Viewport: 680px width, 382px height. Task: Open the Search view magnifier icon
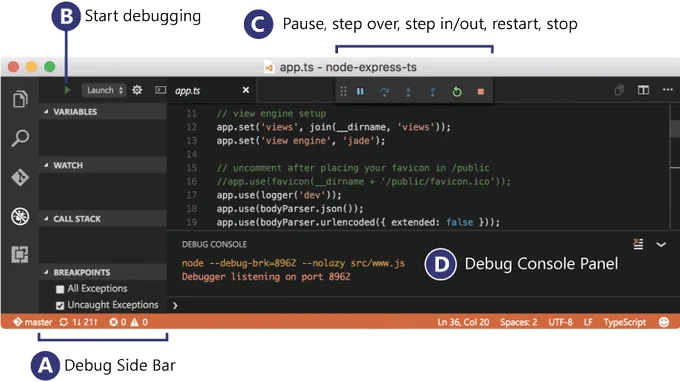point(20,138)
